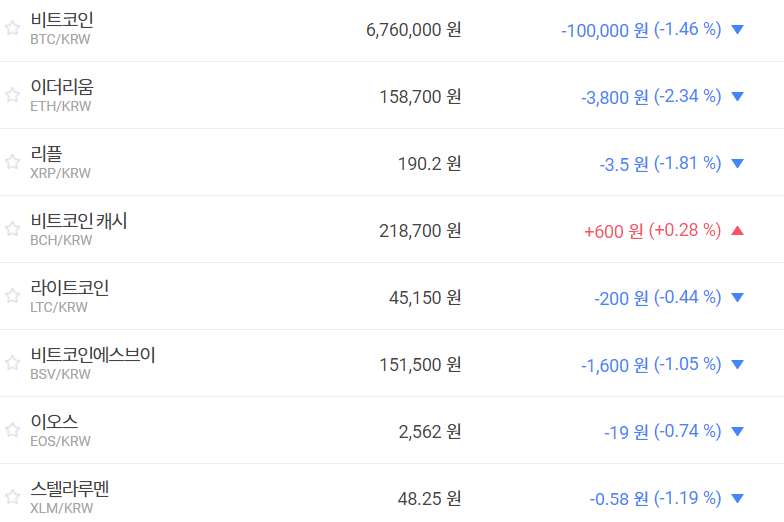Favorite the Bitcoin Cash BCH/KRW row
Viewport: 784px width, 522px height.
pyautogui.click(x=12, y=229)
